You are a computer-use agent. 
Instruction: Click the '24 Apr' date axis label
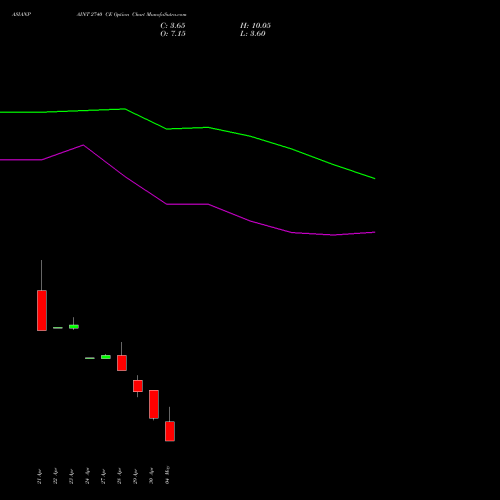pos(87,476)
